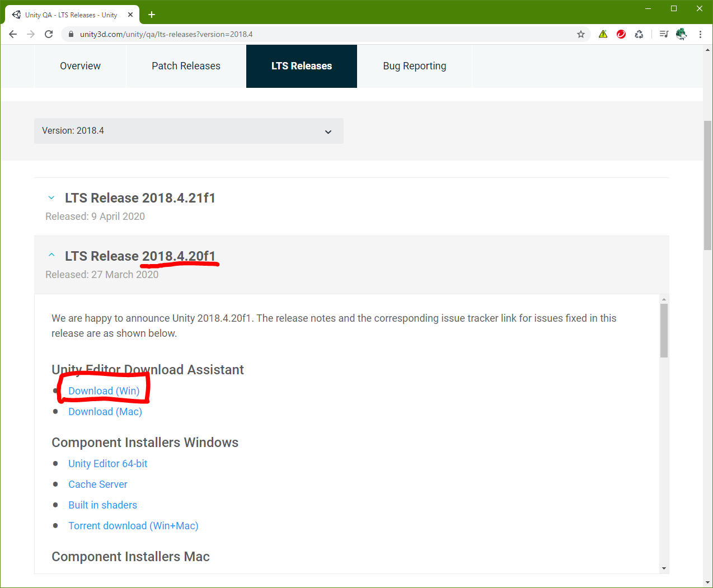The height and width of the screenshot is (588, 713).
Task: Reload the current page
Action: (x=49, y=34)
